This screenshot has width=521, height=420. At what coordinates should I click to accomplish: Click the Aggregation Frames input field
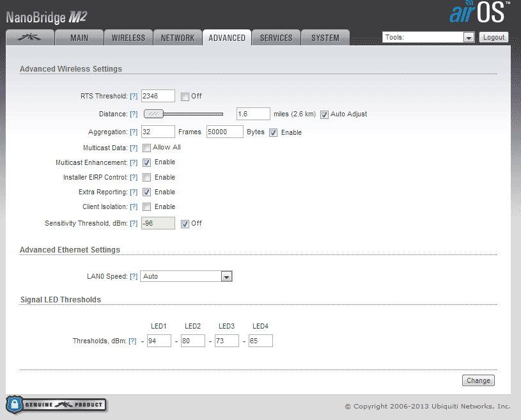click(158, 132)
